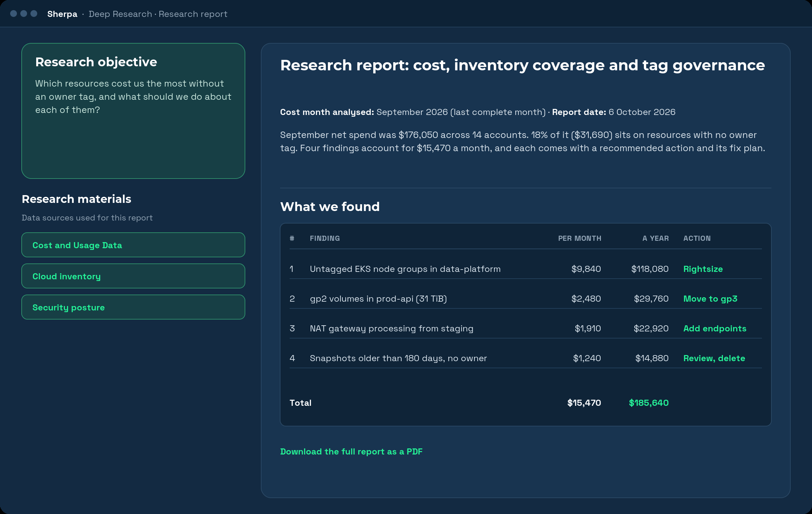
Task: Select 'Untagged EKS node groups in data-platform' finding
Action: 405,269
